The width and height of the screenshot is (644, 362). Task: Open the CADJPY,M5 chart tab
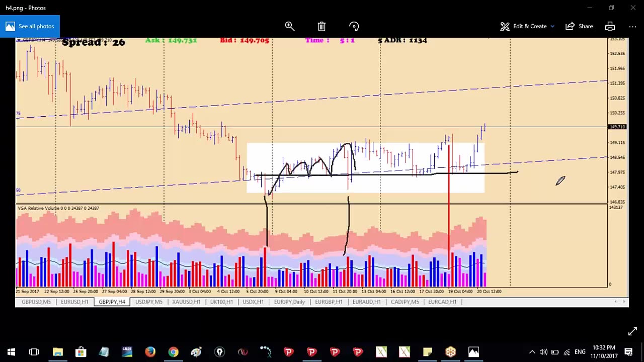click(x=405, y=302)
